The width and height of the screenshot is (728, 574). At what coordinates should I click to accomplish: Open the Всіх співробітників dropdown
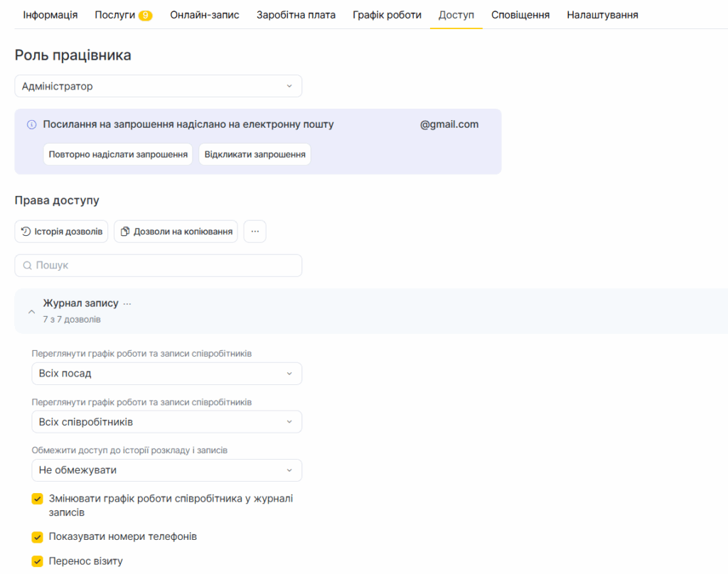(x=166, y=422)
